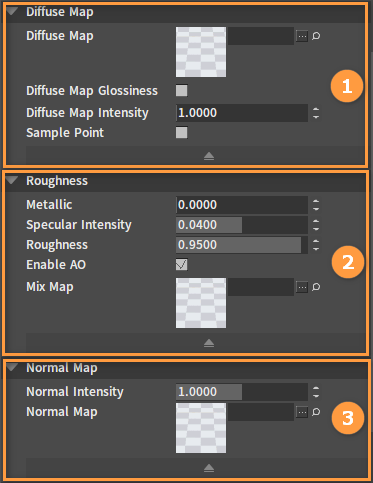Collapse the Roughness section triangle
This screenshot has height=483, width=373.
click(12, 180)
